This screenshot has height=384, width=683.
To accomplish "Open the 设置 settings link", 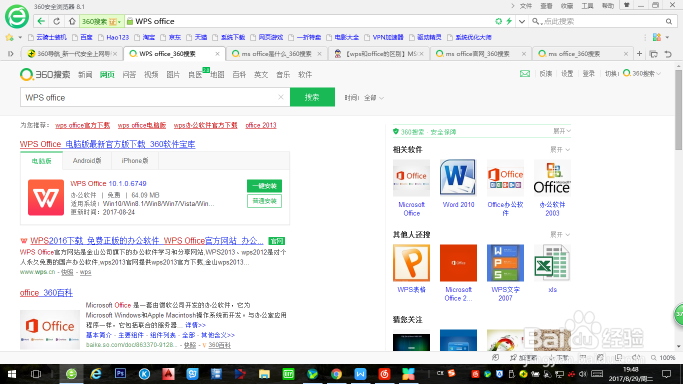I will click(x=567, y=74).
